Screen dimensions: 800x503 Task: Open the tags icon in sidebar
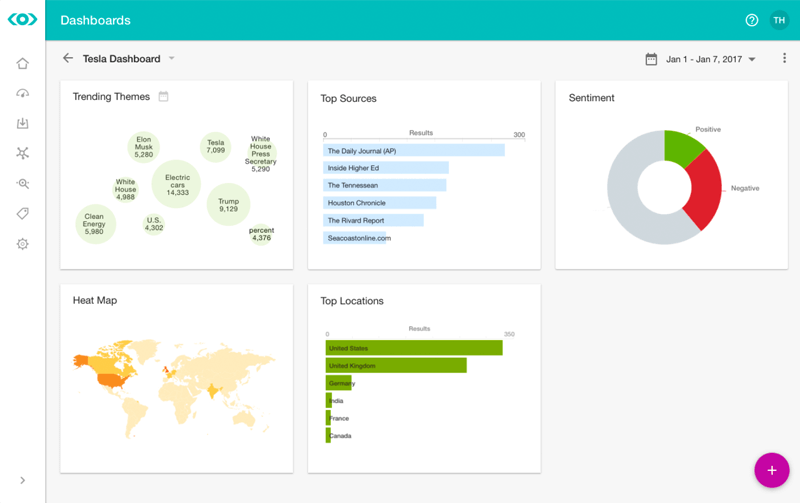pyautogui.click(x=22, y=213)
